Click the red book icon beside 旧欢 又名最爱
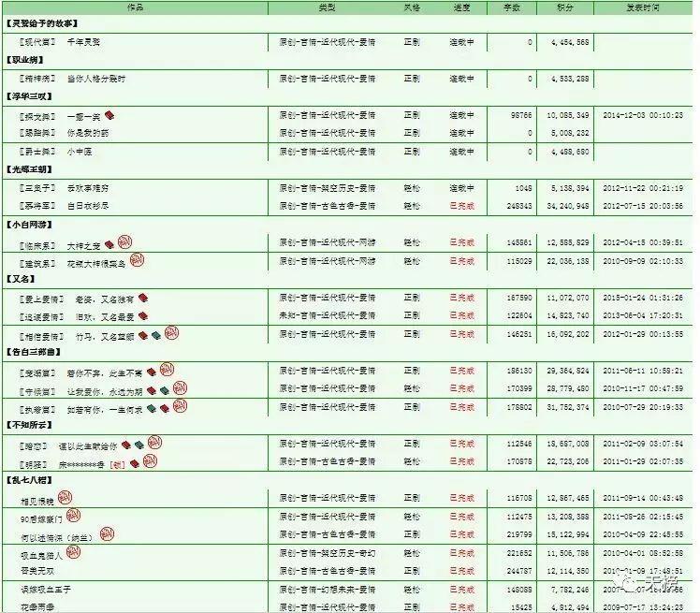 click(141, 316)
